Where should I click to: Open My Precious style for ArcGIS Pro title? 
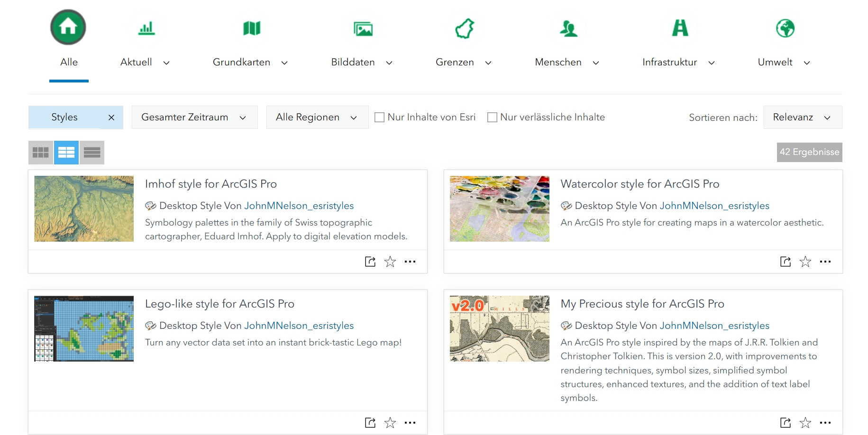tap(642, 304)
